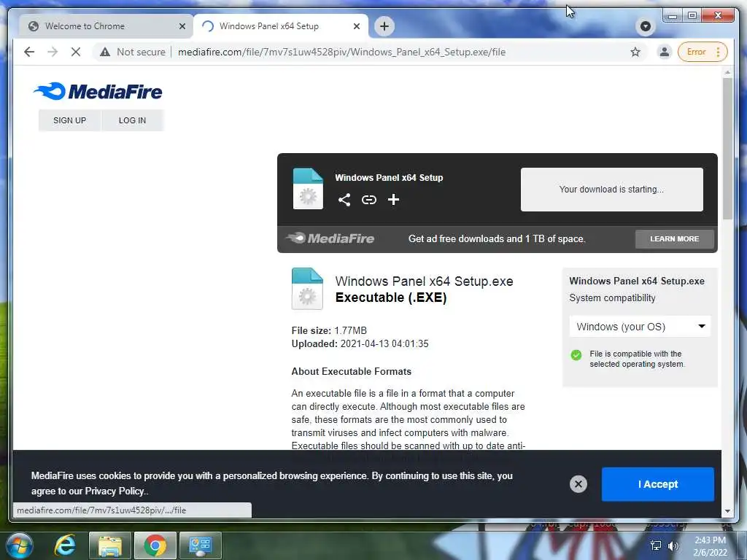Open the Windows Start button
Image resolution: width=747 pixels, height=560 pixels.
click(x=19, y=545)
